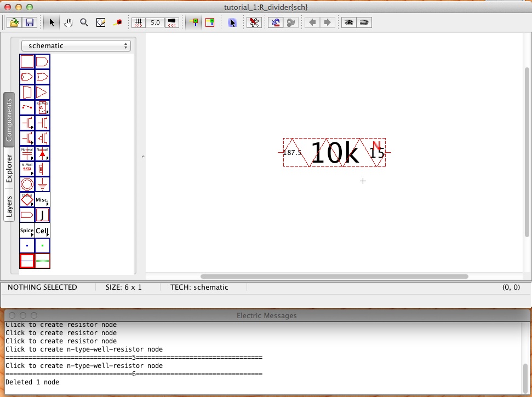This screenshot has width=532, height=397.
Task: Choose the Measure tool in toolbar
Action: [117, 22]
